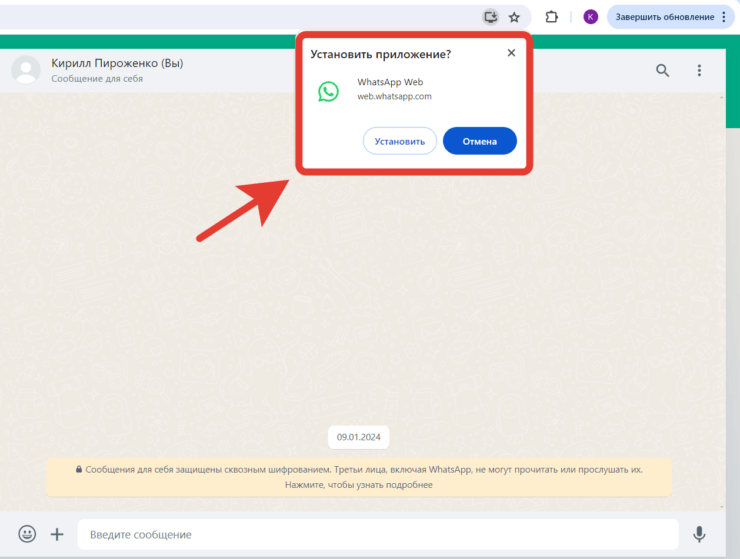
Task: Click the plus icon to attach a file
Action: tap(57, 534)
